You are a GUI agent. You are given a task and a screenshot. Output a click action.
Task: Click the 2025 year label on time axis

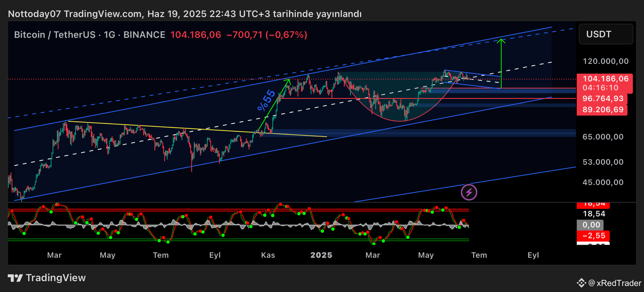[x=321, y=255]
